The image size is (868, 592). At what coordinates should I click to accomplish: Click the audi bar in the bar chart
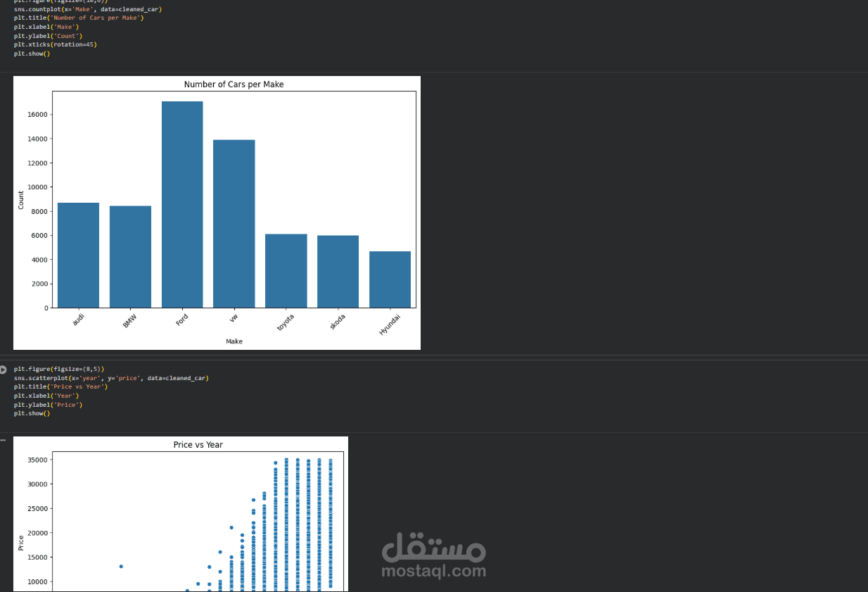click(78, 256)
